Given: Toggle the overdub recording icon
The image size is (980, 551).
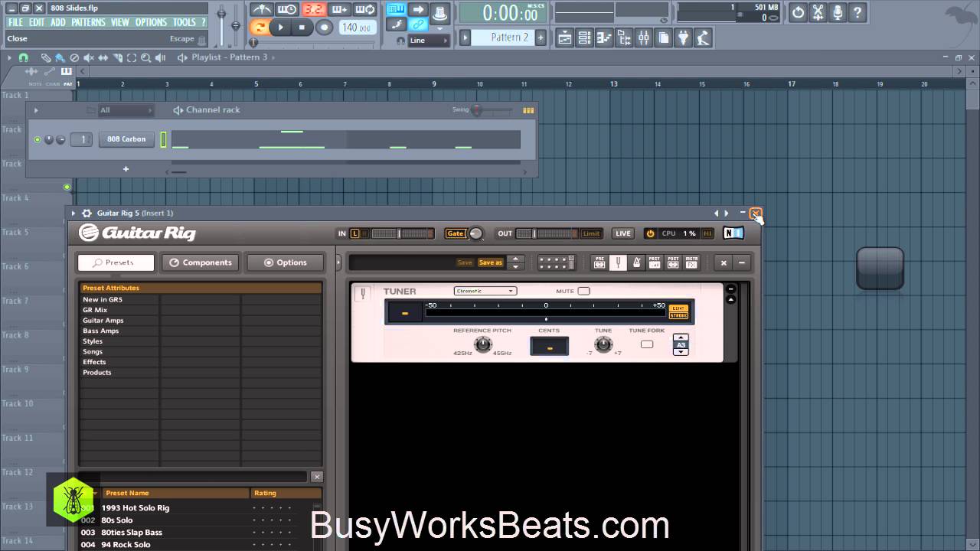Looking at the screenshot, I should [x=340, y=9].
